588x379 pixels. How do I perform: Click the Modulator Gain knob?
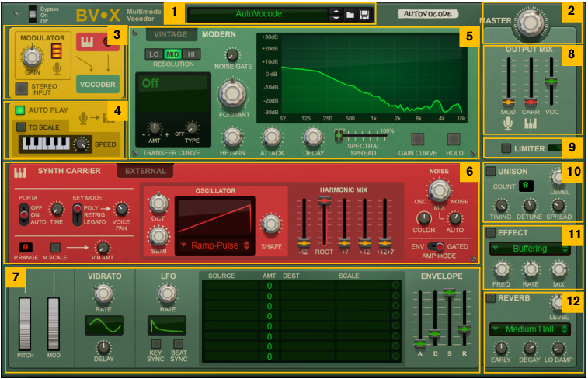tap(33, 57)
